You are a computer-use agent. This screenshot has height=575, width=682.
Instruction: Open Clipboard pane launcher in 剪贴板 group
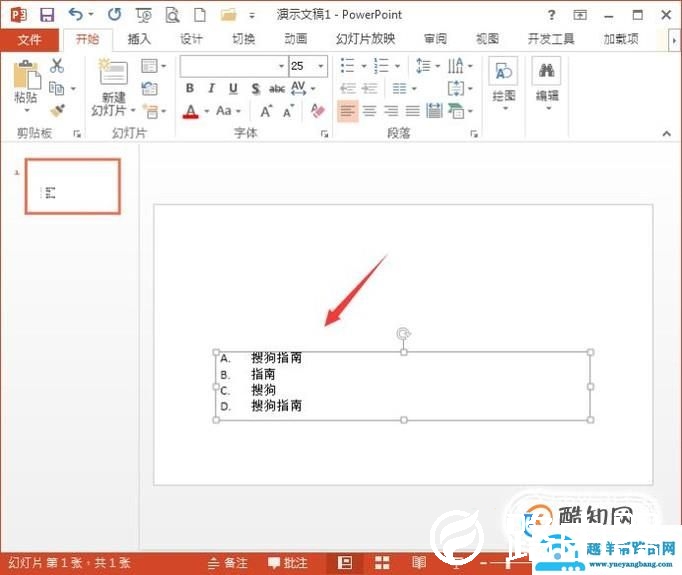pos(77,134)
